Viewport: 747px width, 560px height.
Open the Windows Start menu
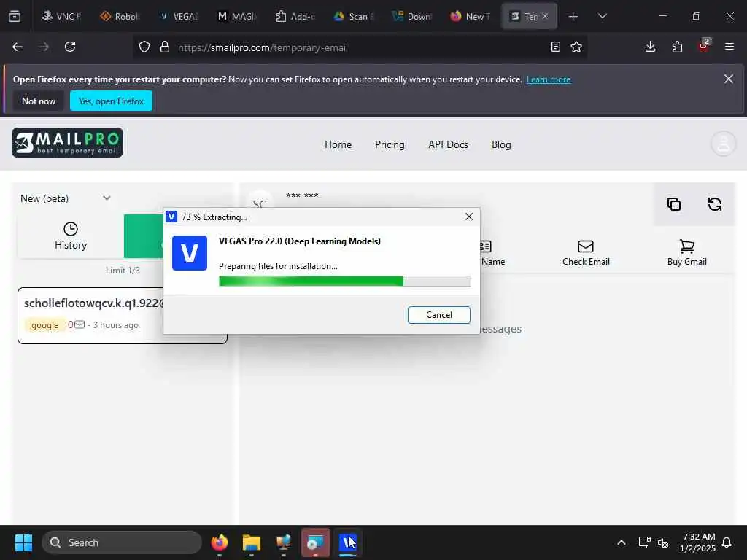(x=23, y=542)
